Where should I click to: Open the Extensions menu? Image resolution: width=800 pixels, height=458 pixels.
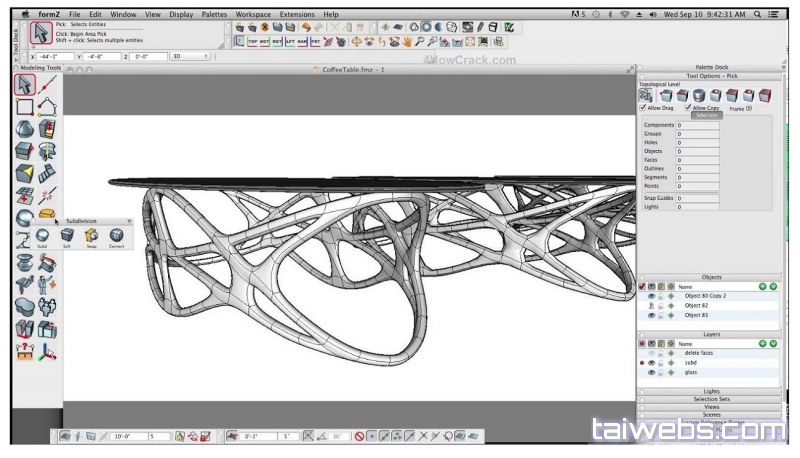[x=297, y=15]
